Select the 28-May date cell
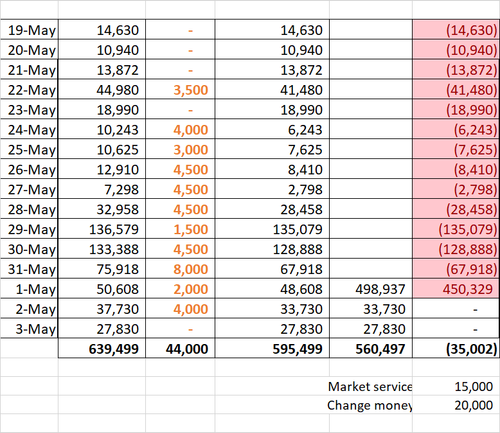Screen dimensions: 500x433 coord(29,209)
